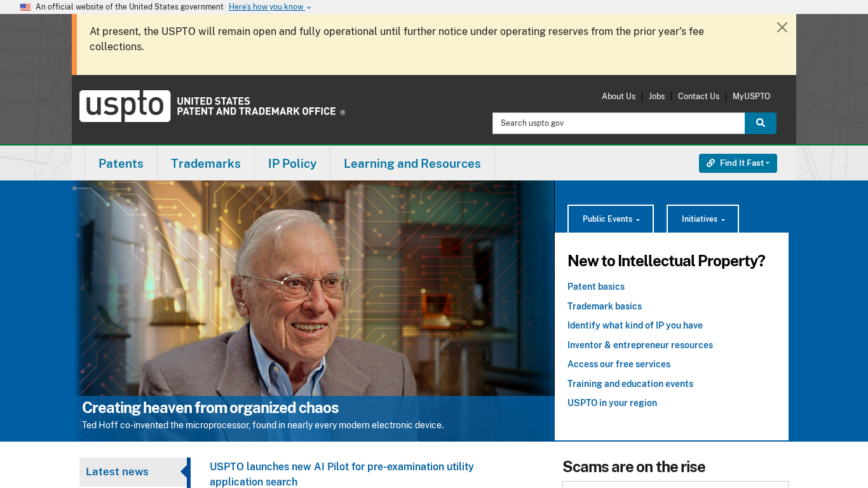Focus the Search uspto.gov field
868x488 pixels.
pos(618,123)
